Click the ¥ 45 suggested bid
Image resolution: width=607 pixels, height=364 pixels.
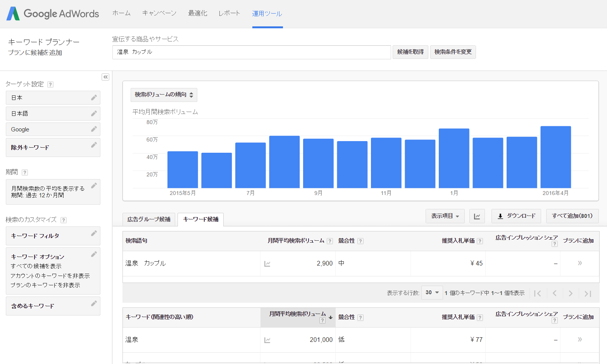tap(476, 264)
